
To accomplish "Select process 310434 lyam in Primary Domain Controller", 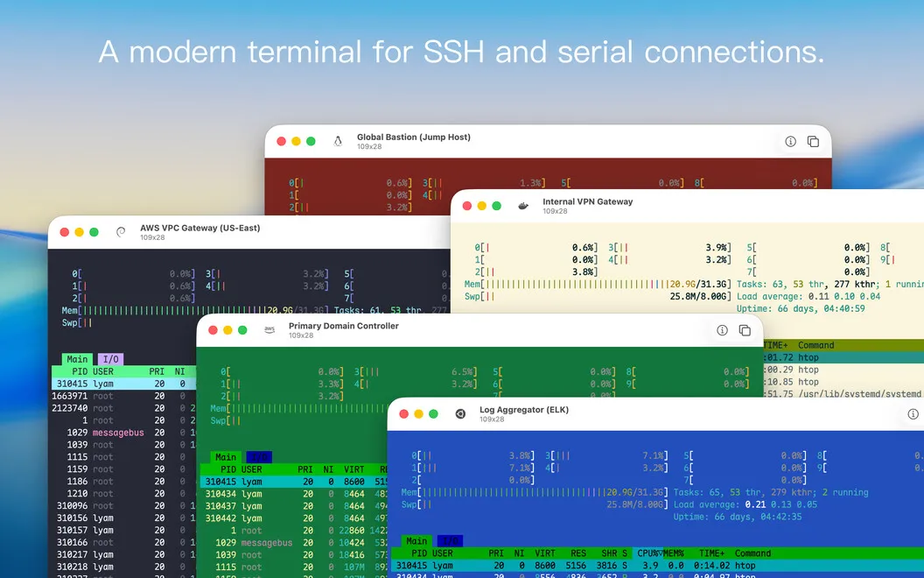I will click(x=293, y=494).
